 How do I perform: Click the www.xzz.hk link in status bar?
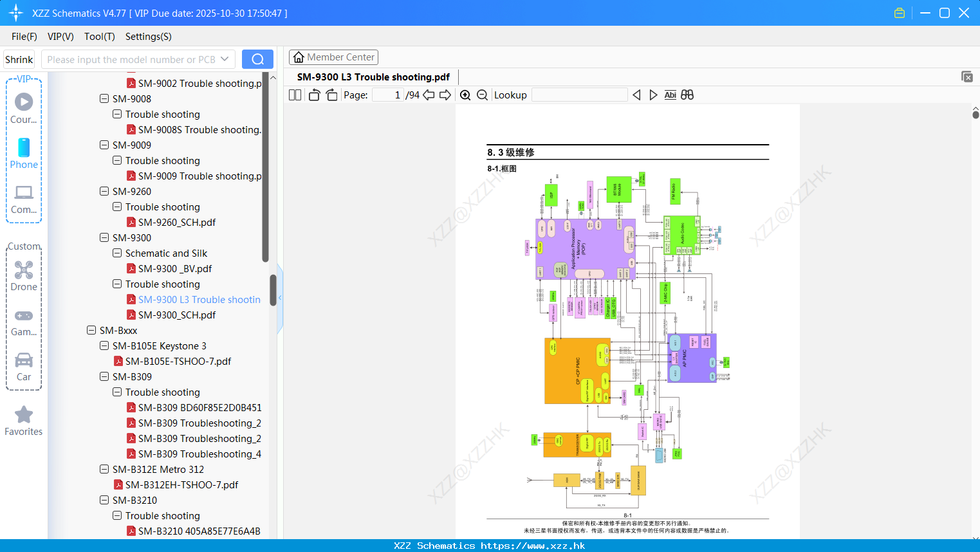pyautogui.click(x=533, y=546)
